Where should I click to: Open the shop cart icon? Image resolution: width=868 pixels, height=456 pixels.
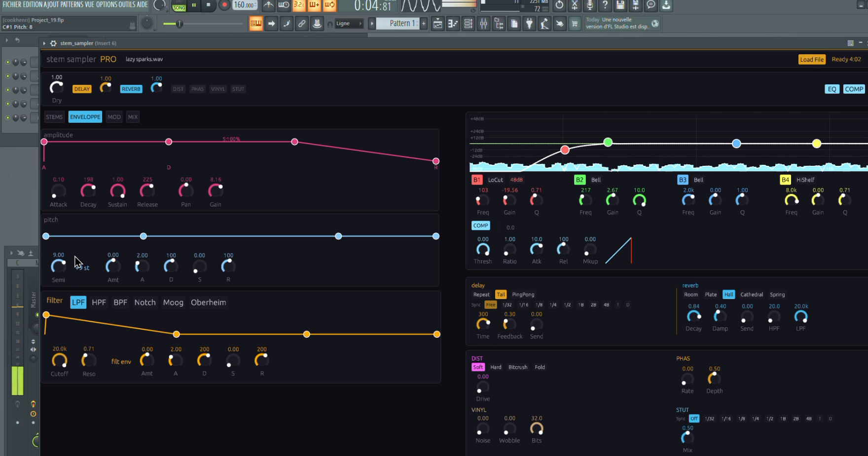(575, 24)
